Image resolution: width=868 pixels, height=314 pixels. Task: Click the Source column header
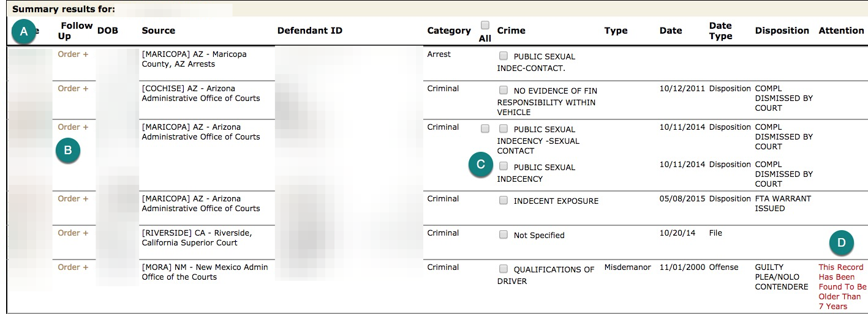[159, 31]
